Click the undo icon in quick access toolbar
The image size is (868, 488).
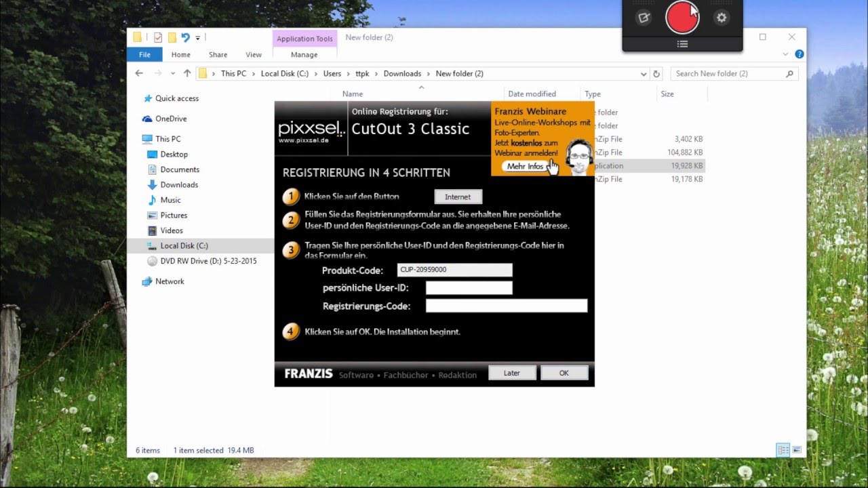point(185,37)
